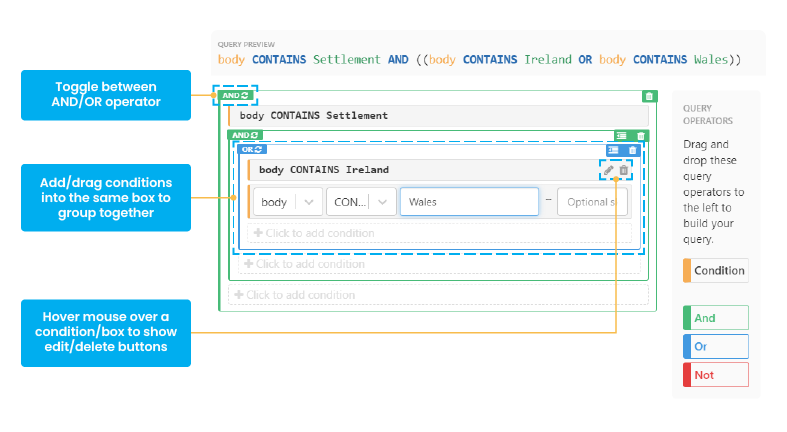Toggle the nested inner AND operator
This screenshot has height=432, width=787.
point(245,135)
